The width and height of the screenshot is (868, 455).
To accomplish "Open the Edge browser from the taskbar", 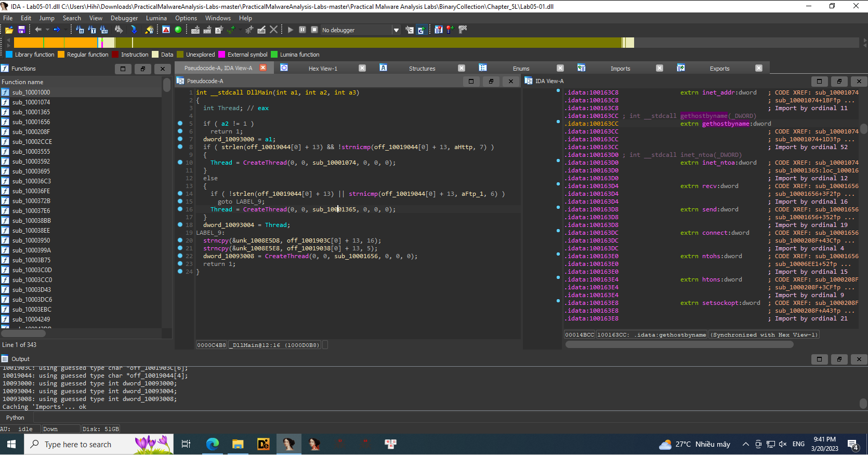I will click(212, 444).
